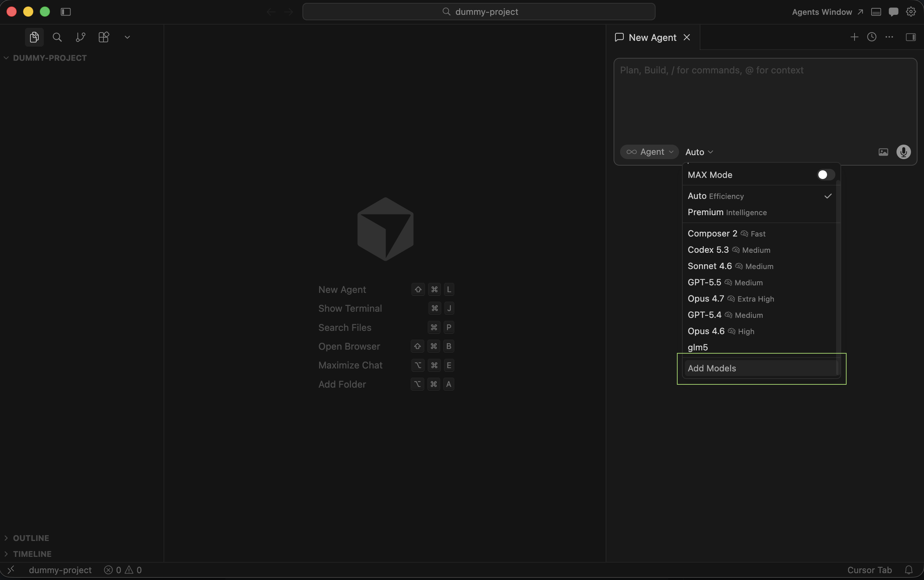Viewport: 924px width, 580px height.
Task: Choose Opus 4.6 High model
Action: click(760, 331)
